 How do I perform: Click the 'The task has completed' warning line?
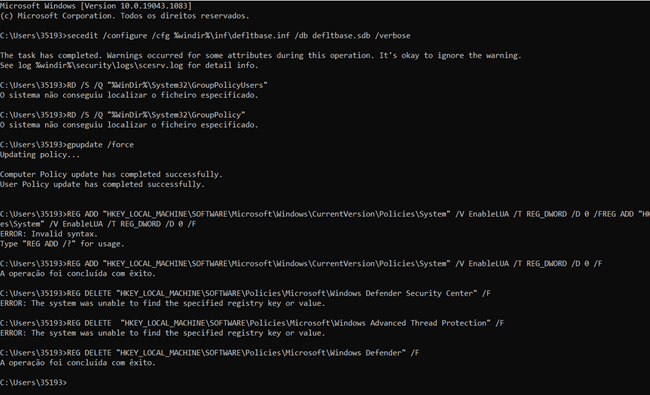[261, 56]
